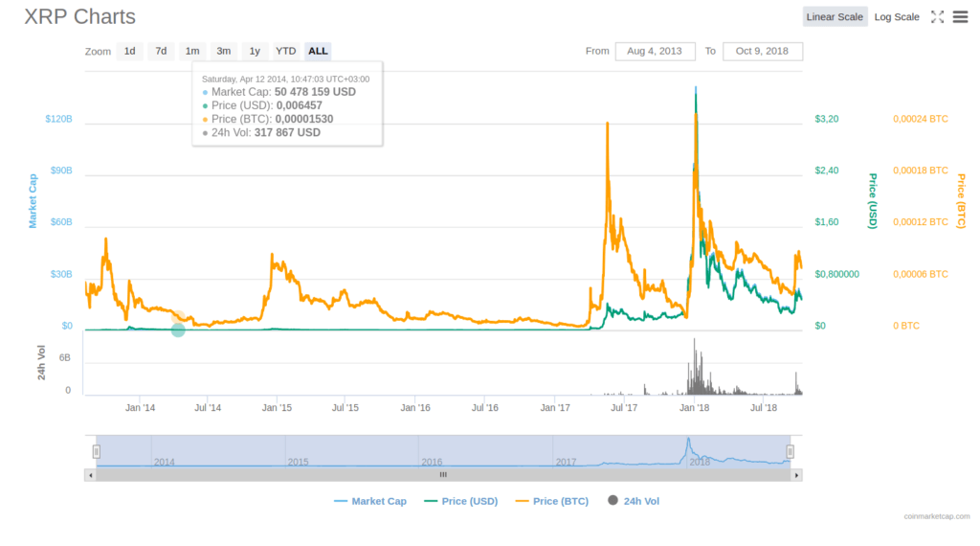Edit the From date field
This screenshot has height=546, width=980.
(x=655, y=51)
